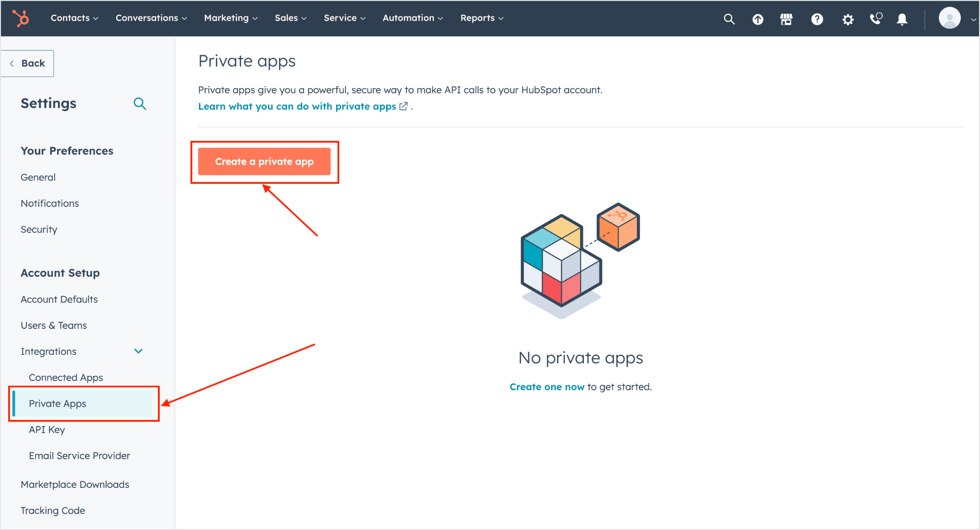Click the Create a private app button
Screen dimensions: 980x530
click(x=264, y=161)
